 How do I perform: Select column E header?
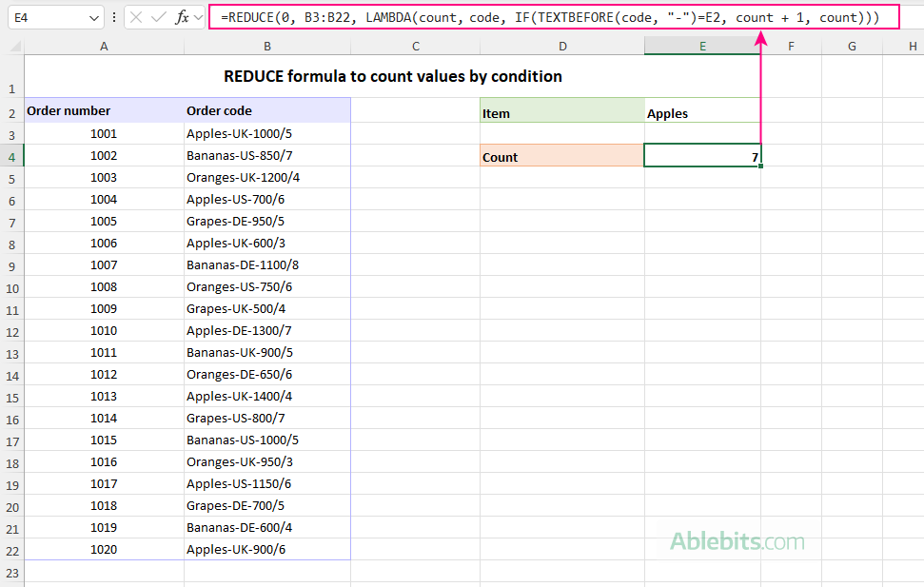click(702, 46)
